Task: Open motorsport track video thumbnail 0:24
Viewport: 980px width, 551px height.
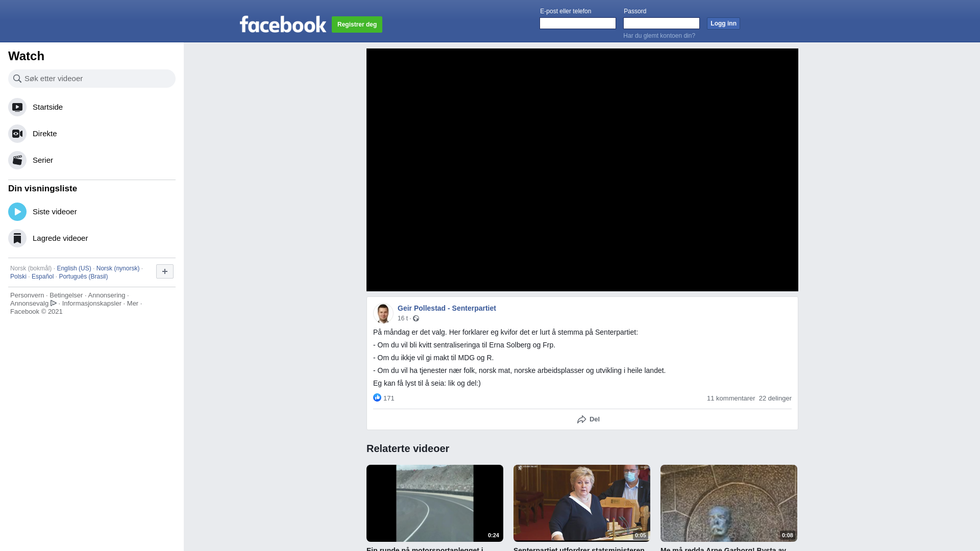Action: [435, 503]
